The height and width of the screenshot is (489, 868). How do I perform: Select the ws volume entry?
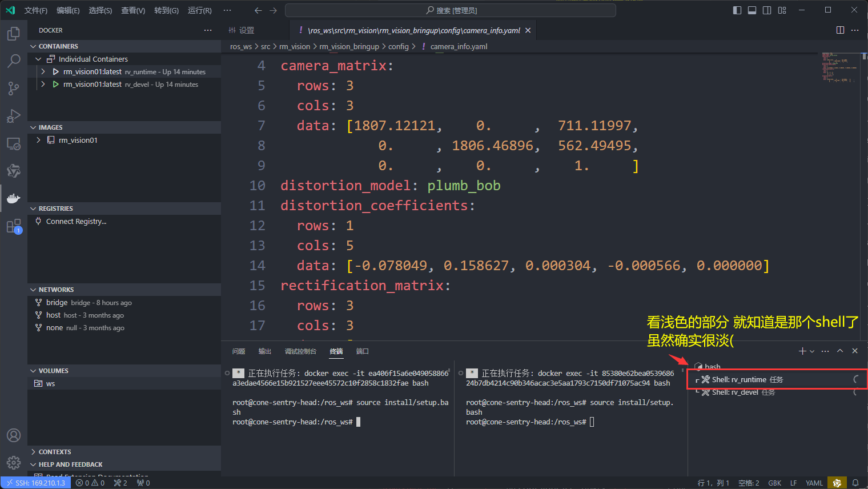124,383
